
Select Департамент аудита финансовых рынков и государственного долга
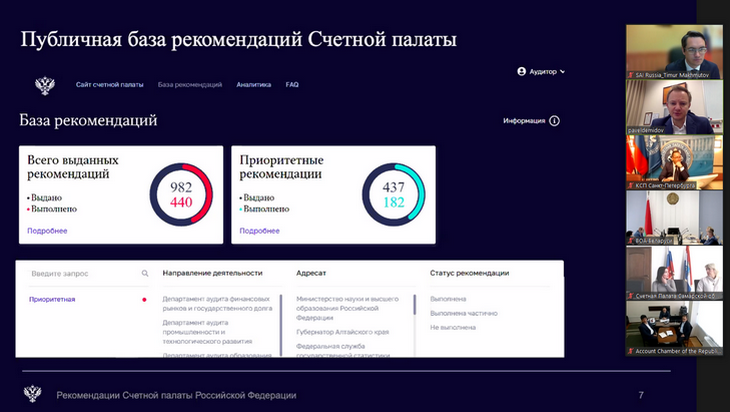pos(217,304)
